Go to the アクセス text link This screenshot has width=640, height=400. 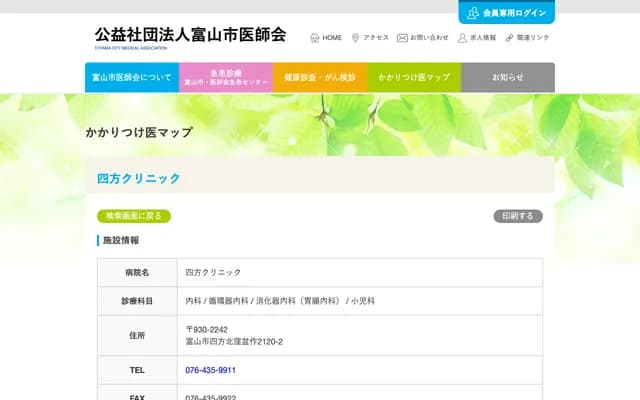click(x=376, y=38)
